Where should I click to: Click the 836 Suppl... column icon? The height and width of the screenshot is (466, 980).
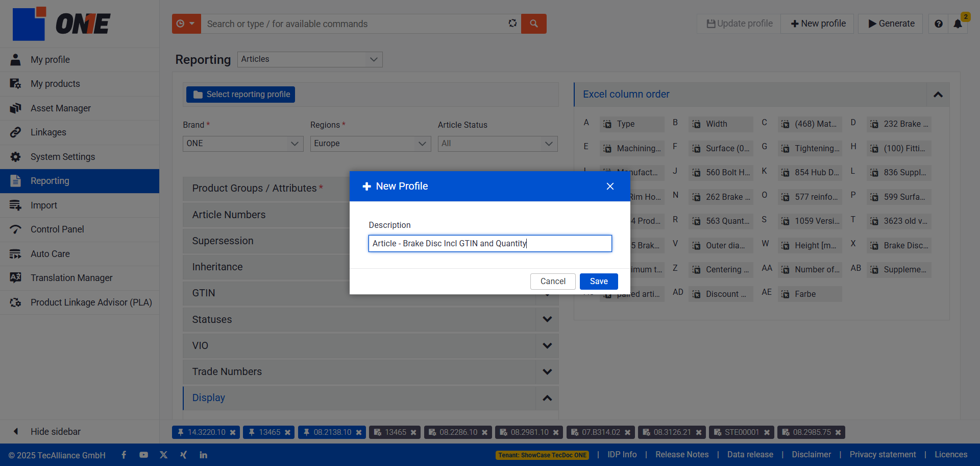[x=874, y=173]
